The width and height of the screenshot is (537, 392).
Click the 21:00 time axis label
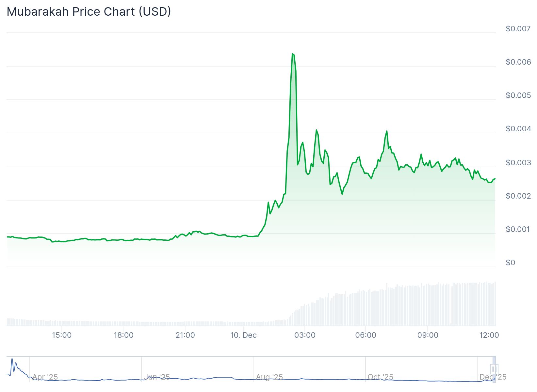click(x=185, y=335)
